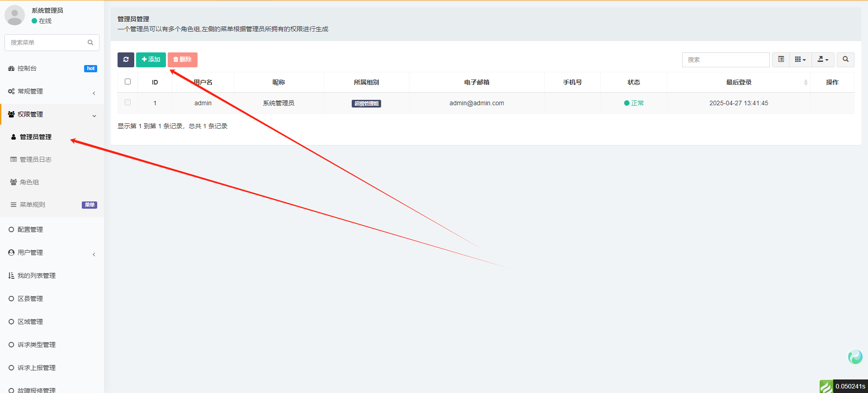The height and width of the screenshot is (393, 868).
Task: Open the columns visibility dropdown
Action: [800, 60]
